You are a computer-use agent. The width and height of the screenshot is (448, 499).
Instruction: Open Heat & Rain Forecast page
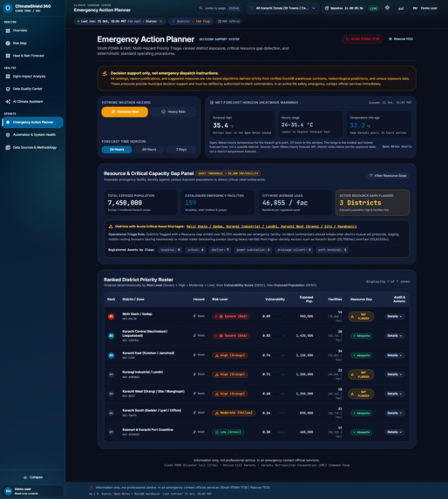(32, 56)
